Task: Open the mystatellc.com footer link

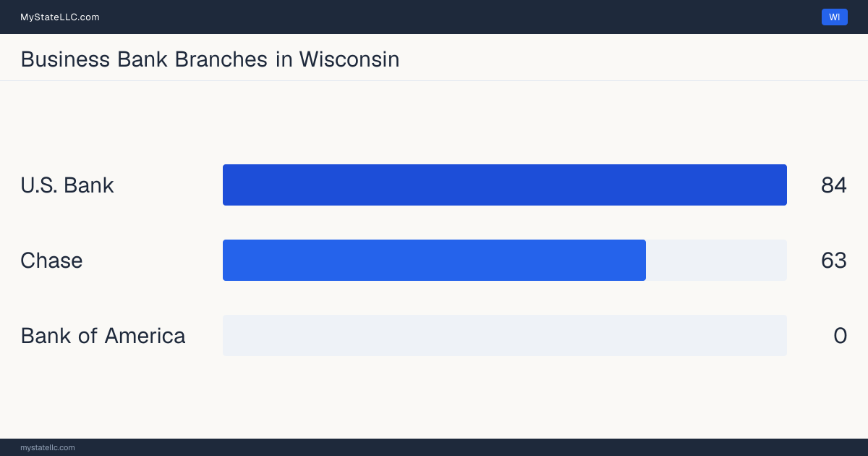Action: coord(48,447)
